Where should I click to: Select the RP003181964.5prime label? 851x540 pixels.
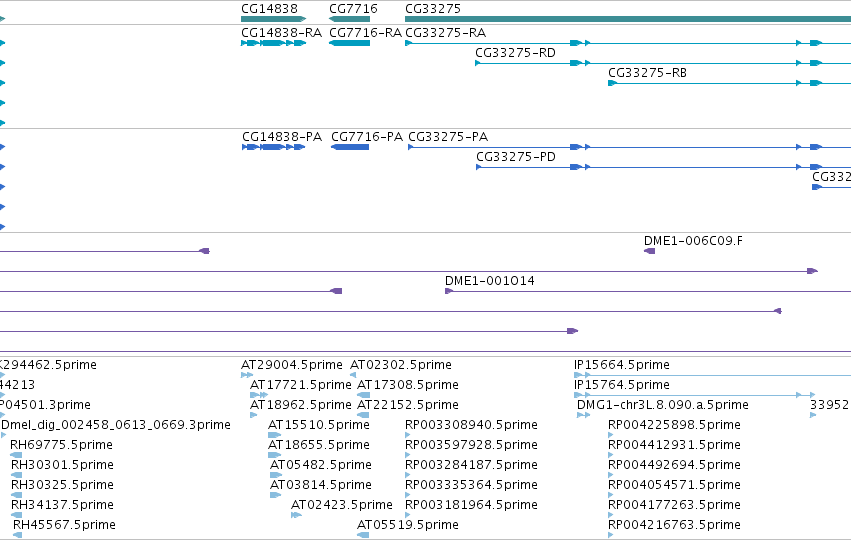point(471,505)
